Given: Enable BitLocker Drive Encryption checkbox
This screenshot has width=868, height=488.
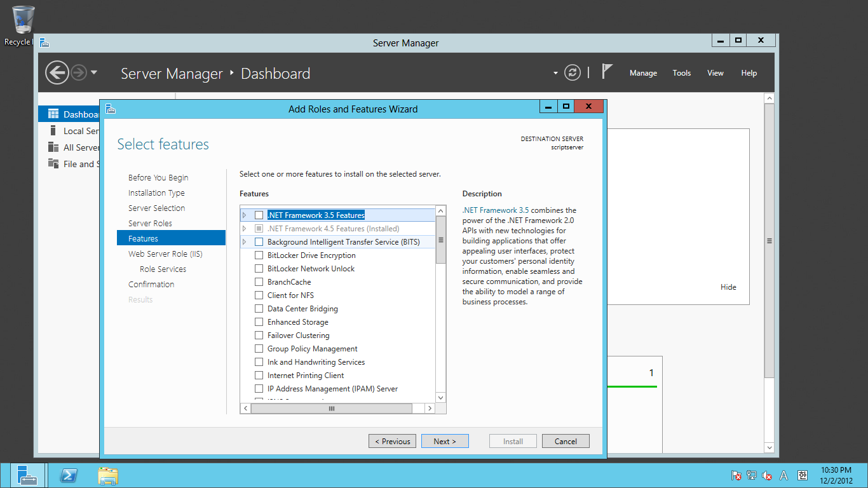Looking at the screenshot, I should (x=259, y=255).
